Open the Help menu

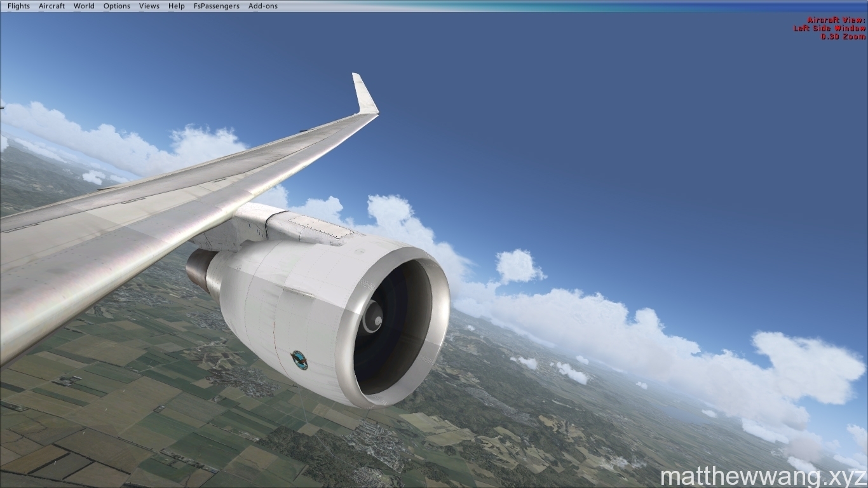[x=177, y=6]
